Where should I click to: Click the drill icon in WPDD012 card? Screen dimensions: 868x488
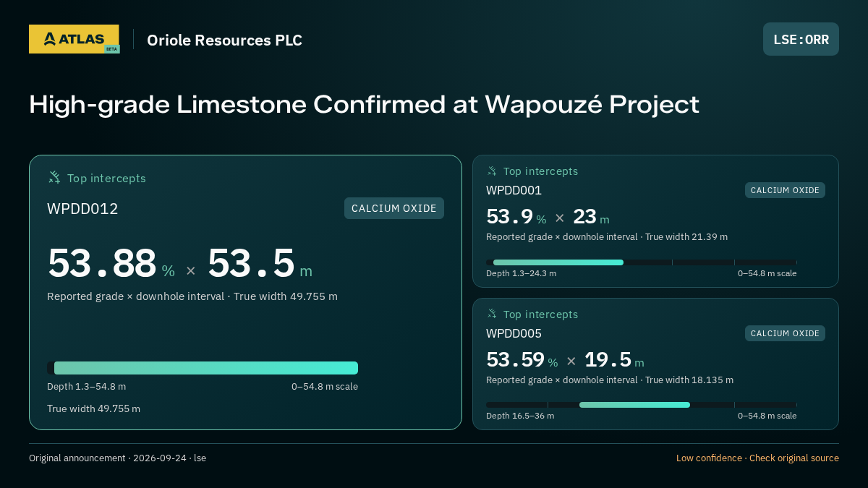point(54,177)
